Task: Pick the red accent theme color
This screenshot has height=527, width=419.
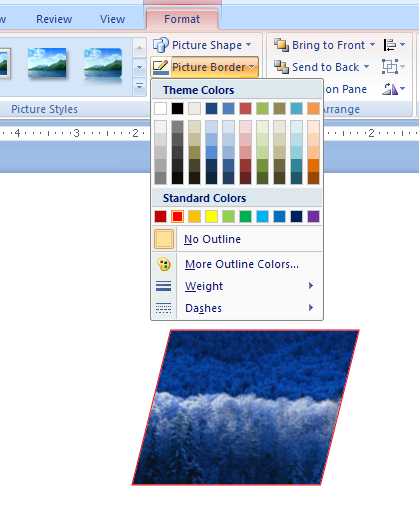Action: pos(246,109)
